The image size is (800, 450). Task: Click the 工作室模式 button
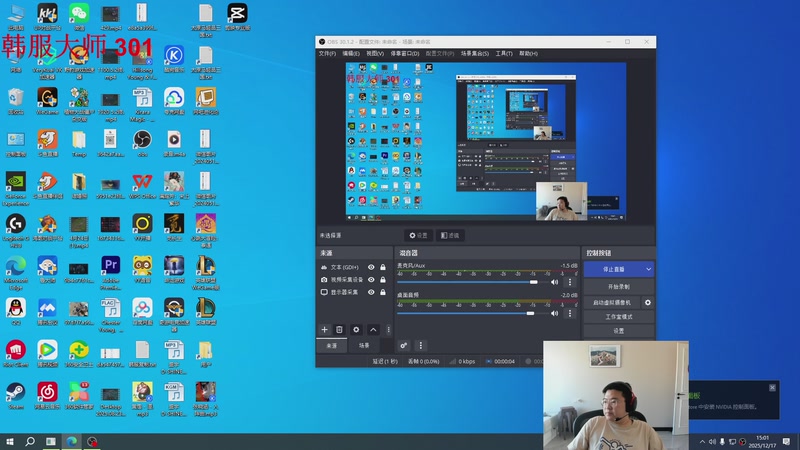tap(619, 317)
